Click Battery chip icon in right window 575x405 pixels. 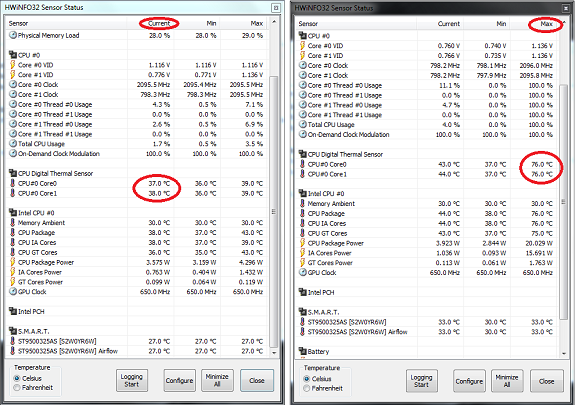pos(303,351)
